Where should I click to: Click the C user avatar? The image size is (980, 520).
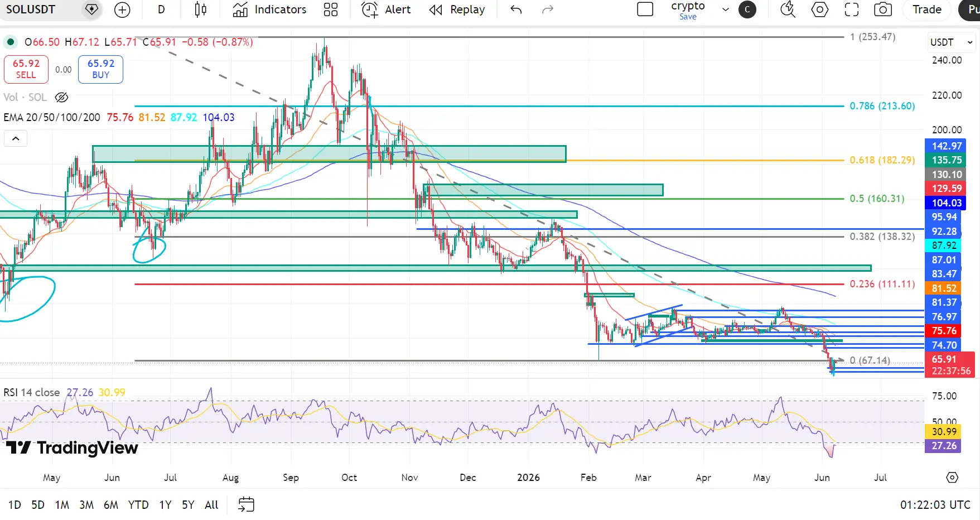(x=747, y=9)
